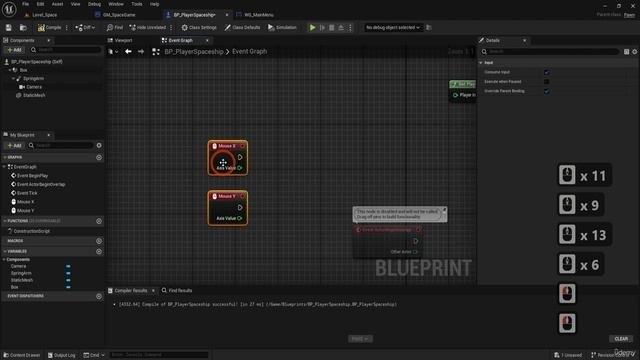The width and height of the screenshot is (640, 360).
Task: Toggle Hide Unrelated nodes
Action: (148, 27)
